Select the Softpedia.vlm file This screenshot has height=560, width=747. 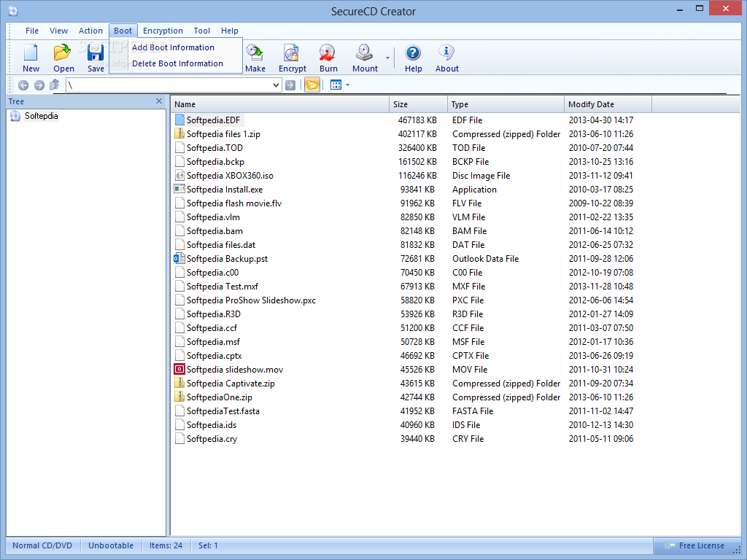(x=213, y=217)
